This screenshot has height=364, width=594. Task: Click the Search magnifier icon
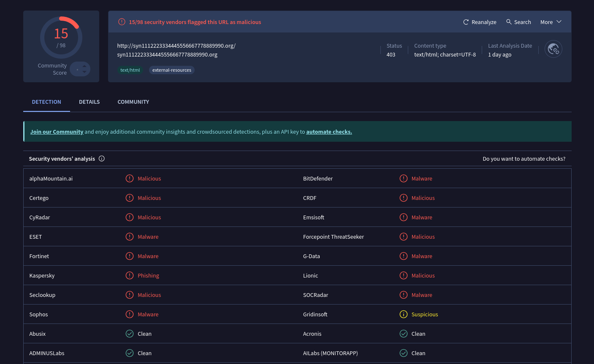click(509, 22)
